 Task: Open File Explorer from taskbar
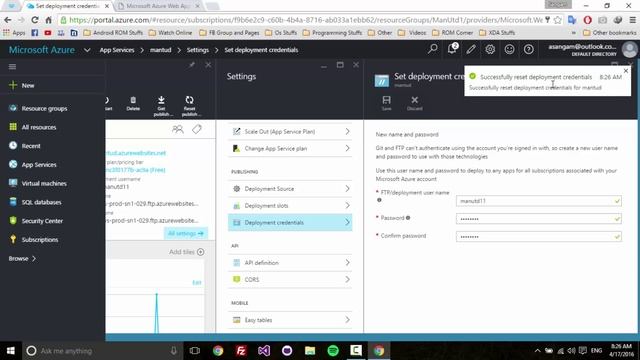click(x=310, y=351)
